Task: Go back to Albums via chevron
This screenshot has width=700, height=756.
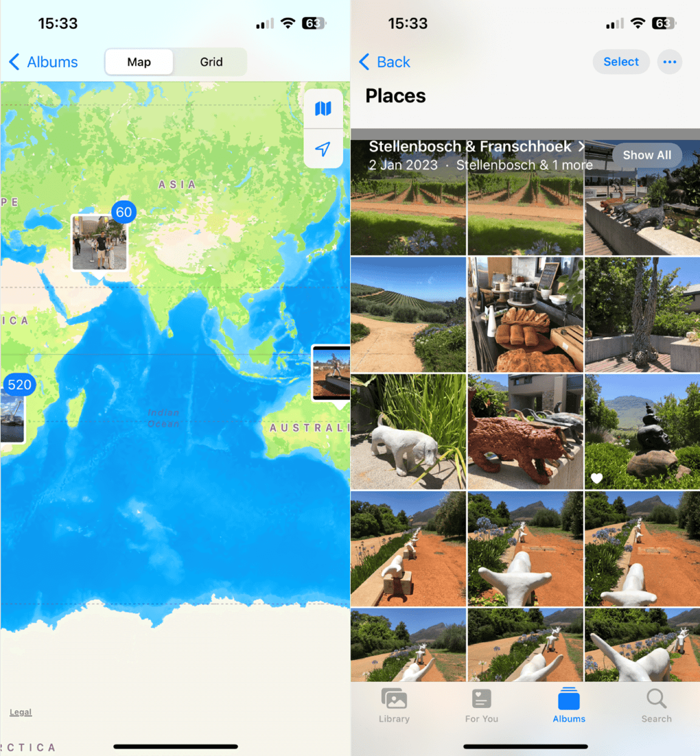Action: pos(14,62)
